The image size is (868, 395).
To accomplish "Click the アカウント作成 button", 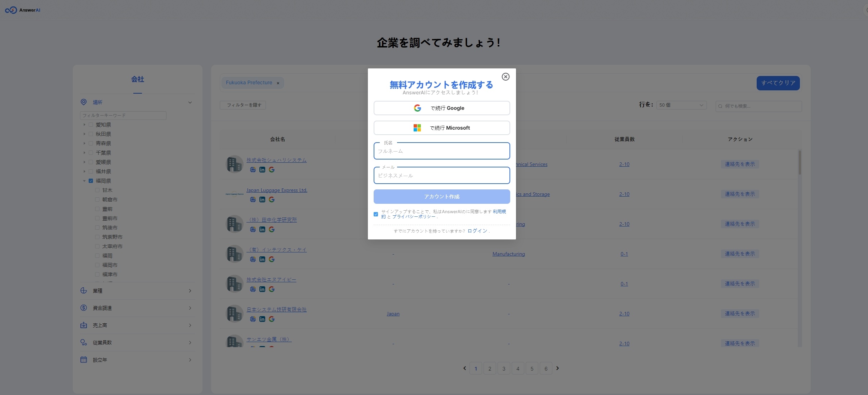I will [442, 197].
